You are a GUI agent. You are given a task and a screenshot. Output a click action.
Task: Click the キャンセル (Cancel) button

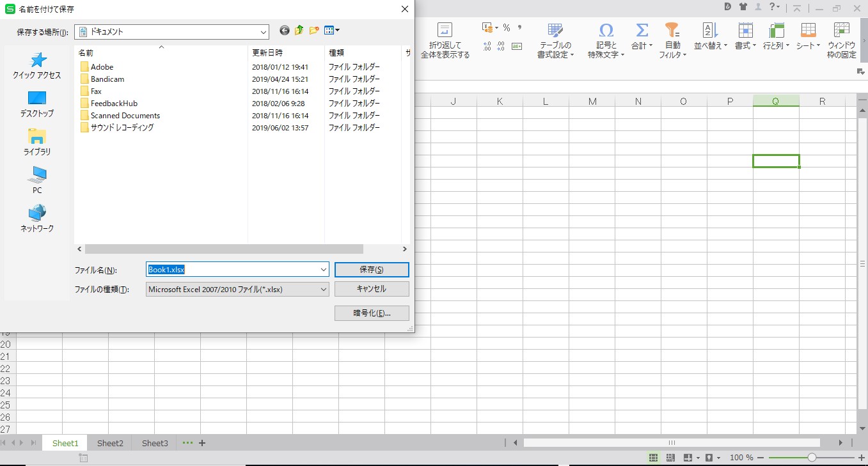(x=371, y=289)
